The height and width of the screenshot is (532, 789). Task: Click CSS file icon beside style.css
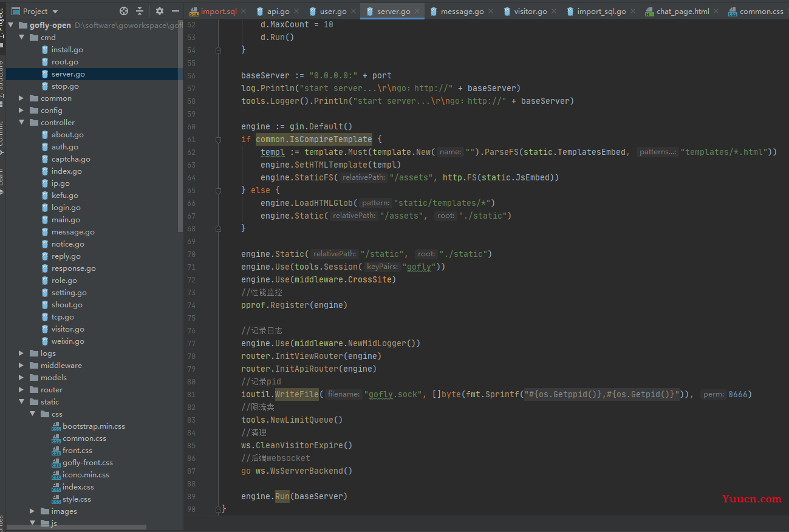(x=56, y=499)
